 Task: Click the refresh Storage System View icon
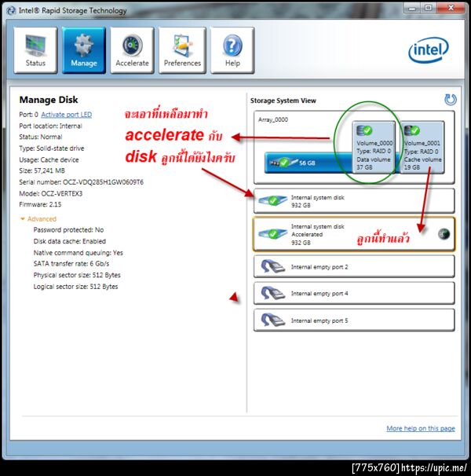tap(451, 100)
